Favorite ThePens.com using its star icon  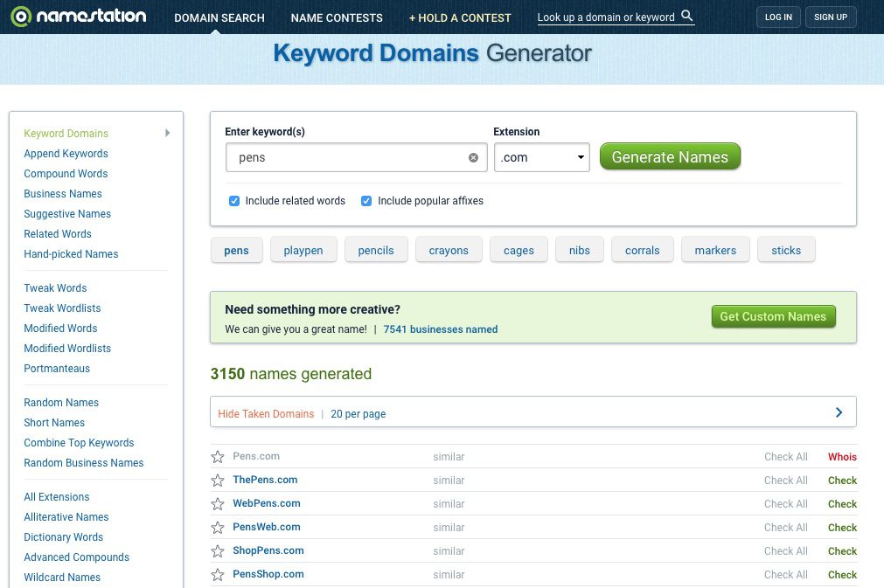point(218,481)
